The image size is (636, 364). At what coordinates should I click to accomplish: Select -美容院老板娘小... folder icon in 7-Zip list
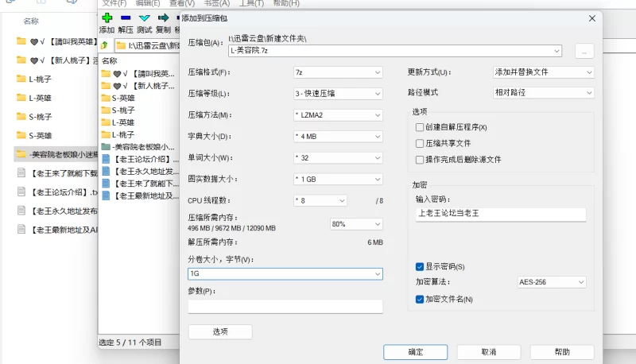coord(106,147)
